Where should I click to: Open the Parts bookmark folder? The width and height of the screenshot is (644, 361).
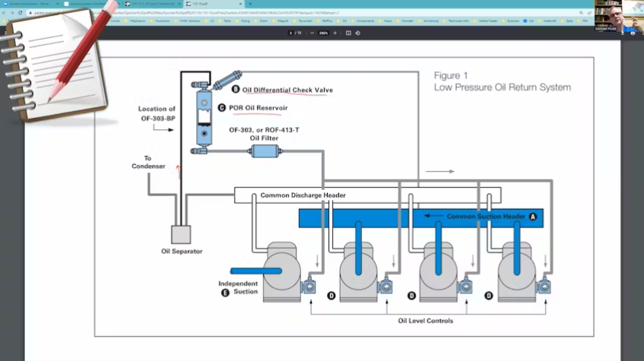point(225,21)
